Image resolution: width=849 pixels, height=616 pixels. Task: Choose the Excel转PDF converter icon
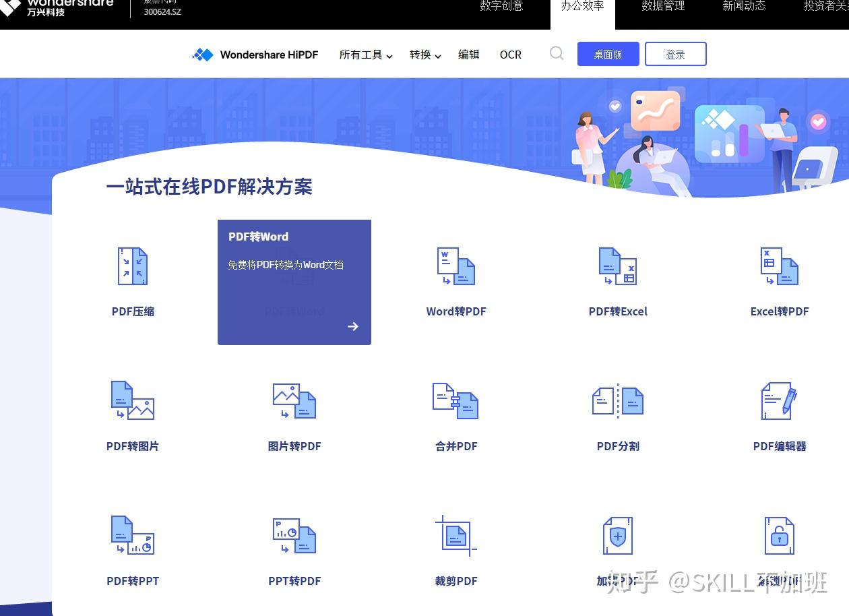[780, 266]
